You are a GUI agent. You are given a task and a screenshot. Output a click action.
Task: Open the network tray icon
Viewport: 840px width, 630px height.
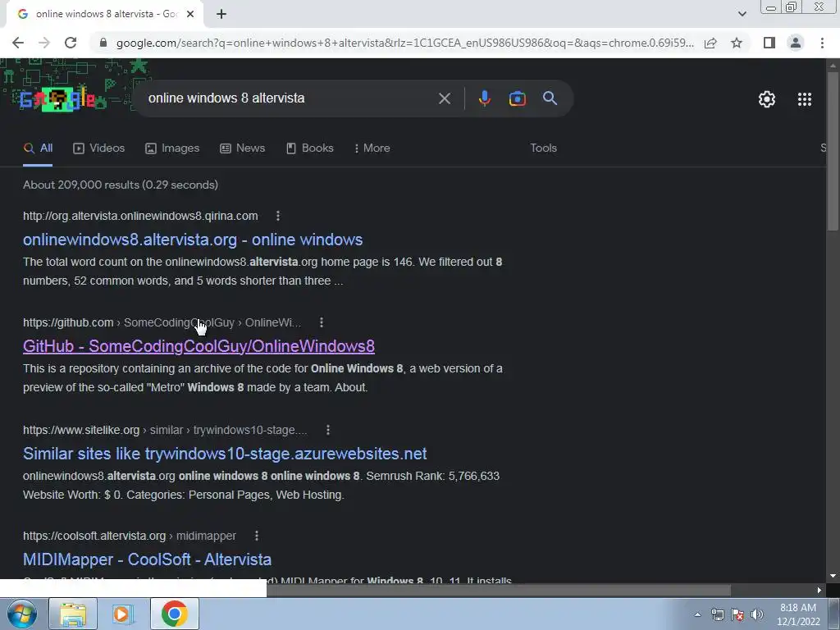click(x=717, y=615)
